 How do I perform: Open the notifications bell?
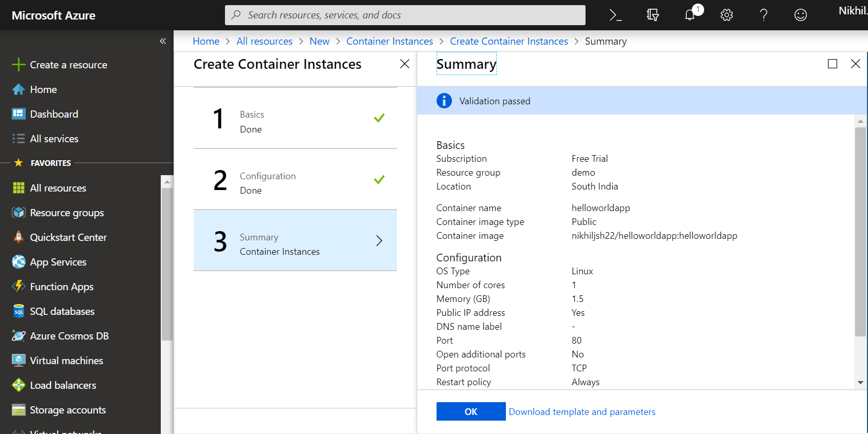click(x=690, y=15)
